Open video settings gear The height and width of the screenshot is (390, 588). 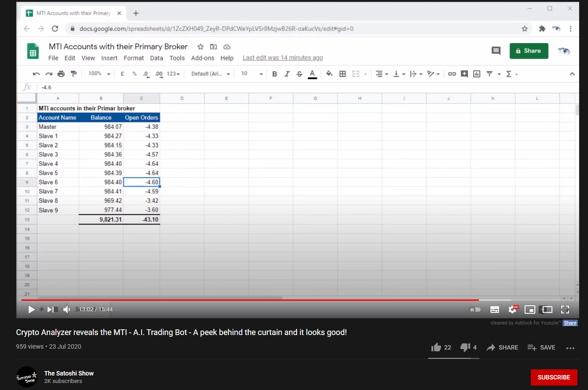512,310
